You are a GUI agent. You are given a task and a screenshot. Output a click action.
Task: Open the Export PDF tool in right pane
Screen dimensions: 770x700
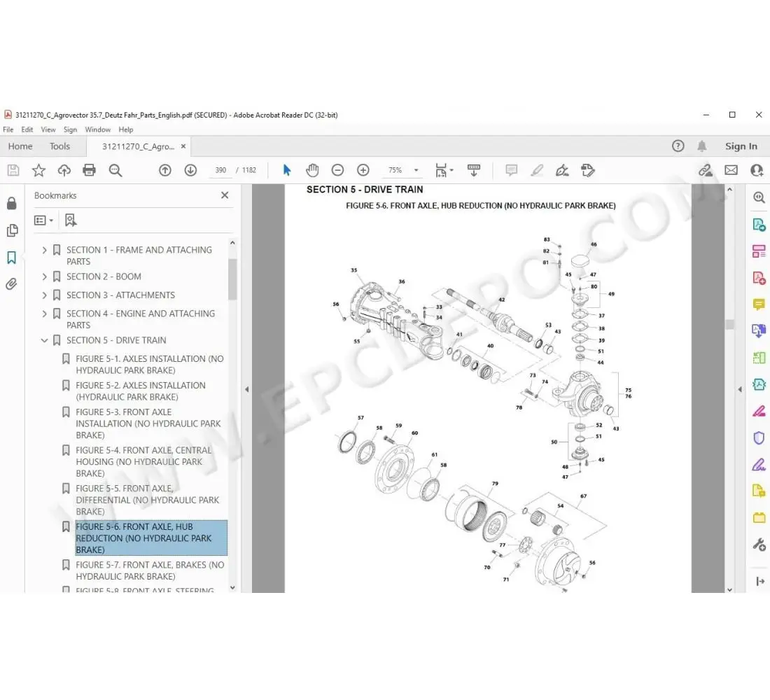[x=759, y=224]
